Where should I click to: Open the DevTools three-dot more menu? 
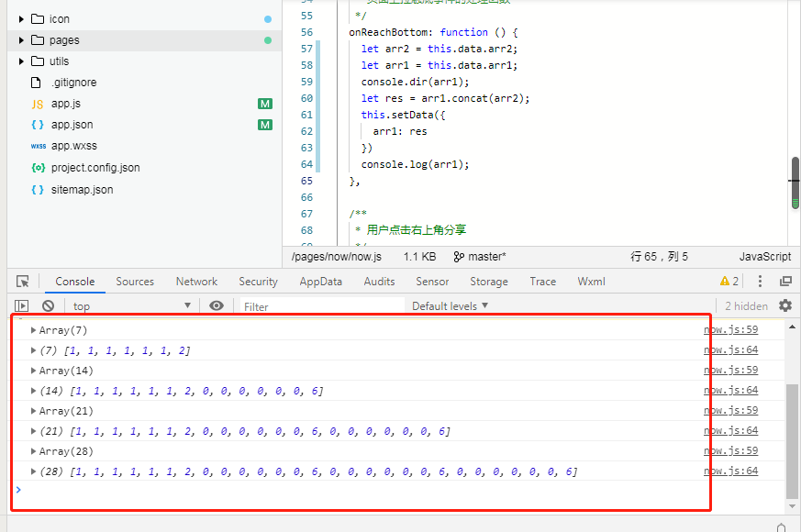(x=760, y=282)
